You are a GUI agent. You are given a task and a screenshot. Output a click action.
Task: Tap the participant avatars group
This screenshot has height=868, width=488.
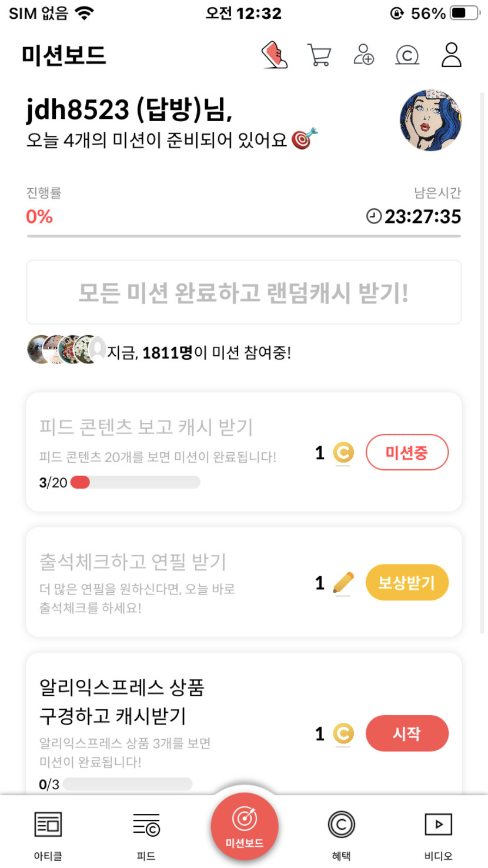(66, 349)
